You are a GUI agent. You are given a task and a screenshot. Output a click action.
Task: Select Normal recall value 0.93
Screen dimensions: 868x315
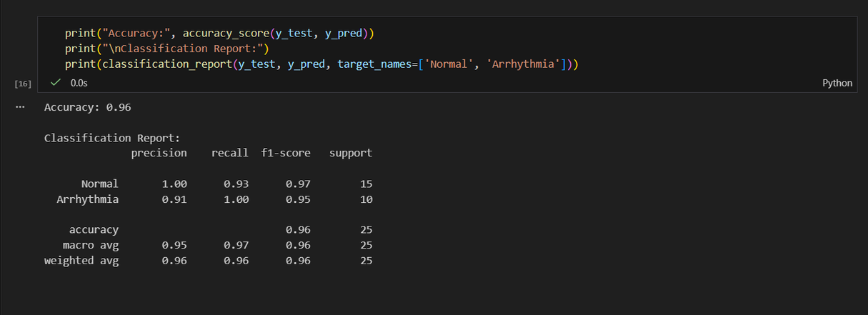(x=236, y=184)
